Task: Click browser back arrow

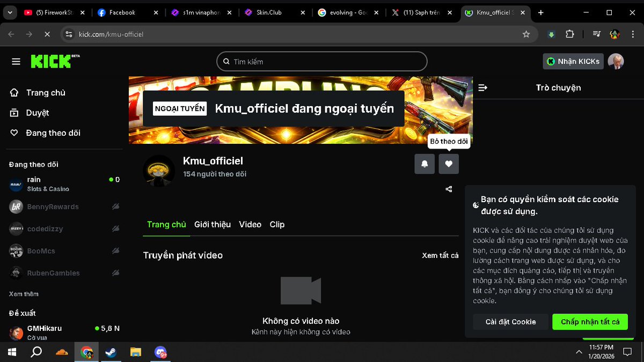Action: pos(11,34)
